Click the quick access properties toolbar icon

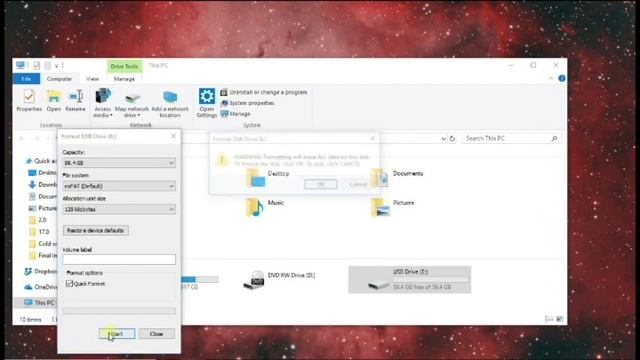[37, 65]
